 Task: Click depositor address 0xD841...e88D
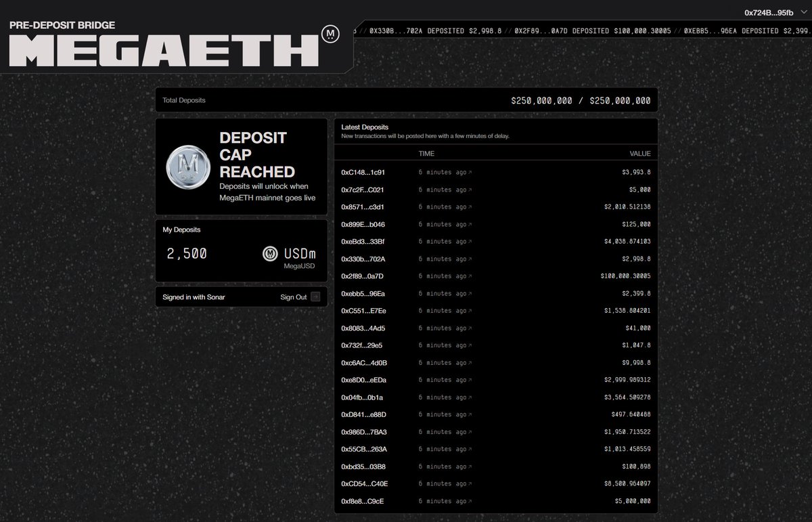pos(364,414)
